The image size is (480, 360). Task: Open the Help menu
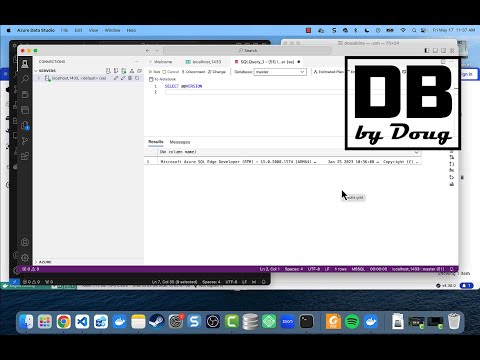[131, 30]
